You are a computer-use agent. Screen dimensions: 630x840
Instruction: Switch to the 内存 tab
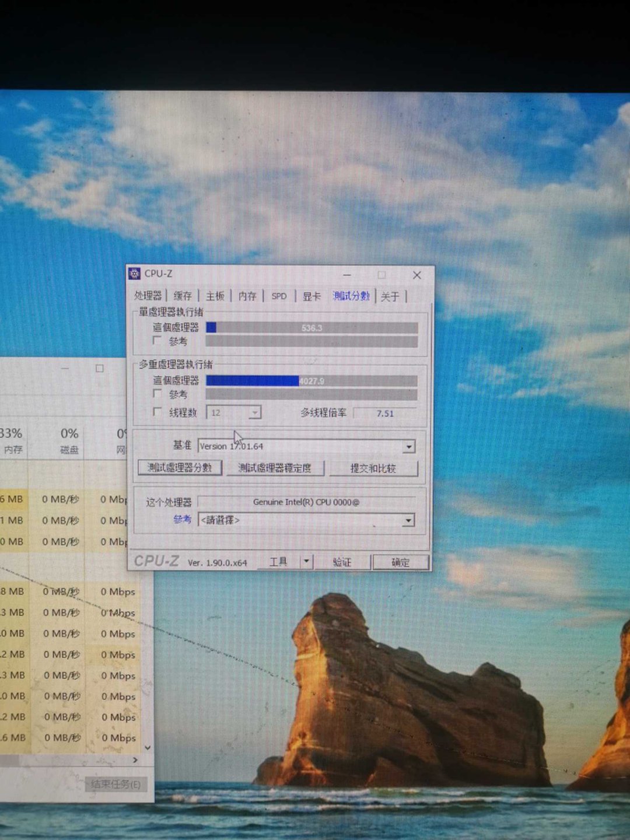(247, 296)
